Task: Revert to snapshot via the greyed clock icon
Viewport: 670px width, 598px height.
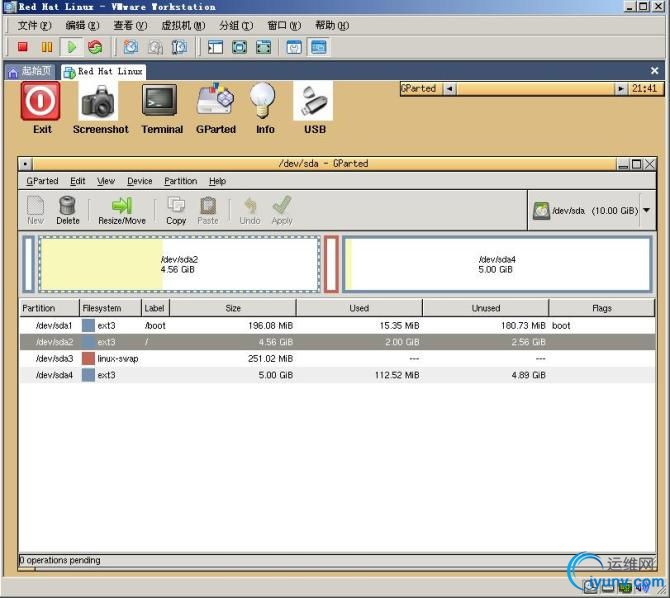Action: coord(155,47)
